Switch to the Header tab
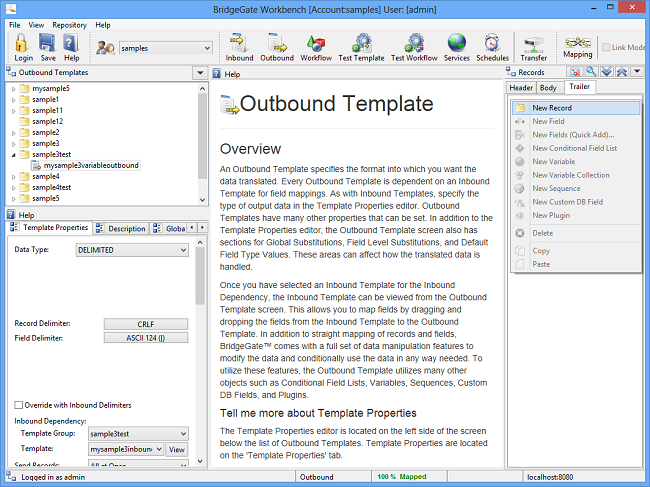The image size is (650, 487). (x=521, y=88)
